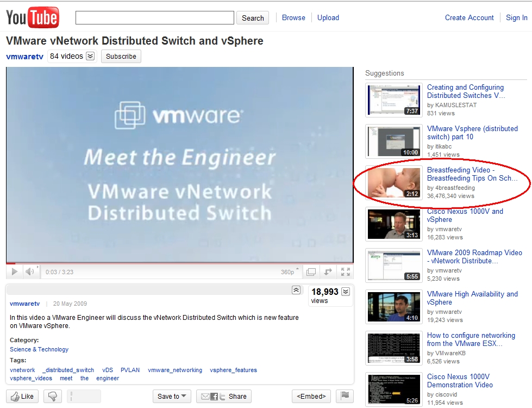This screenshot has height=408, width=532.
Task: Click VMware 2009 Roadmap Video title
Action: (474, 257)
